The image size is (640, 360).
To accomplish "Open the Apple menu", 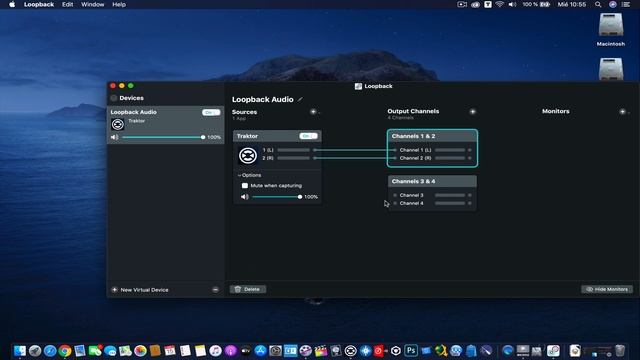I will 12,4.
